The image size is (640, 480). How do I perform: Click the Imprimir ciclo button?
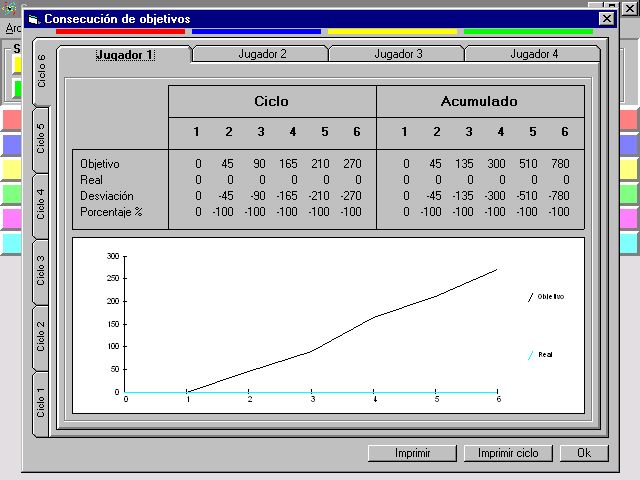[x=507, y=453]
